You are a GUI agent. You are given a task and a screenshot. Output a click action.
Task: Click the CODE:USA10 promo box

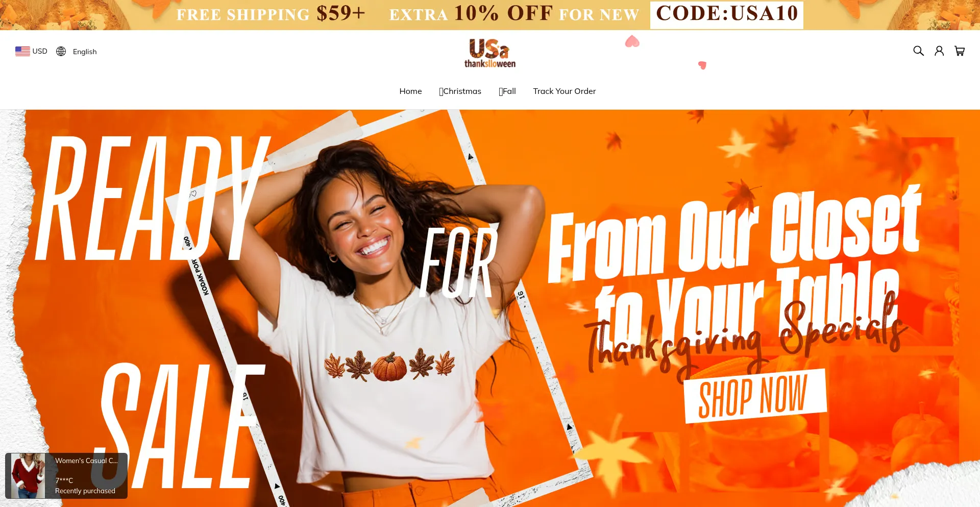(727, 14)
